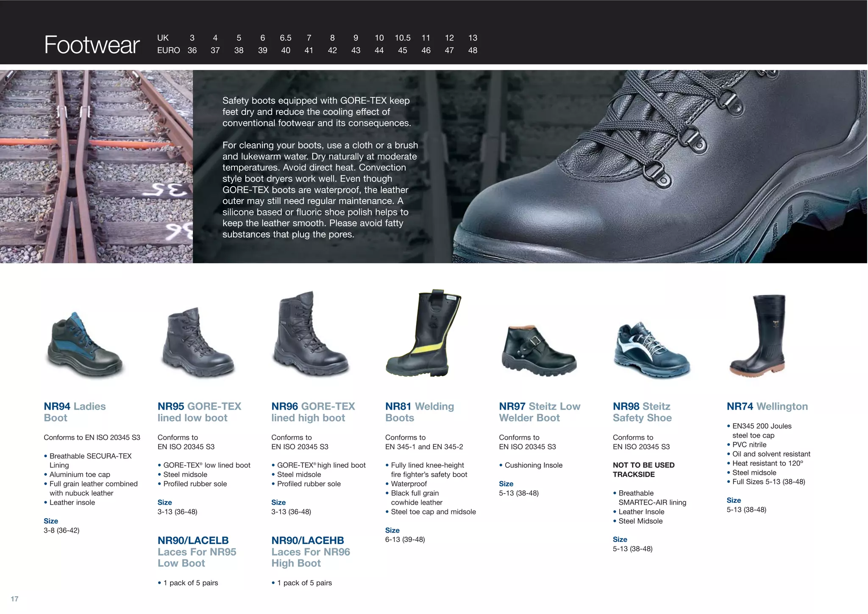Click page number 17
868x614 pixels.
point(14,599)
